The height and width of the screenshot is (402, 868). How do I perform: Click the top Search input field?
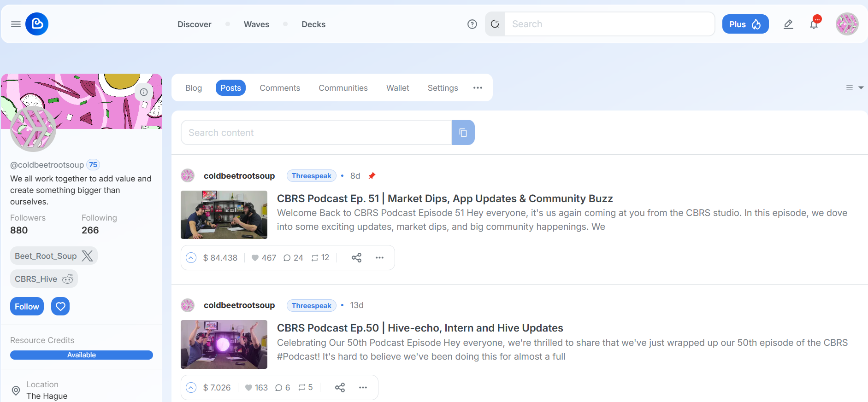[x=610, y=24]
